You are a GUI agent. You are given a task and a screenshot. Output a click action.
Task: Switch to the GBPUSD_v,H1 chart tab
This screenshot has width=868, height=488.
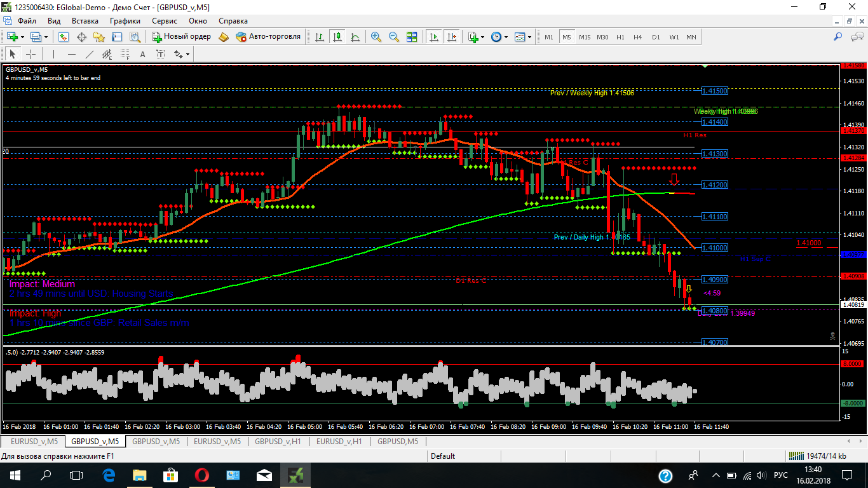[278, 441]
